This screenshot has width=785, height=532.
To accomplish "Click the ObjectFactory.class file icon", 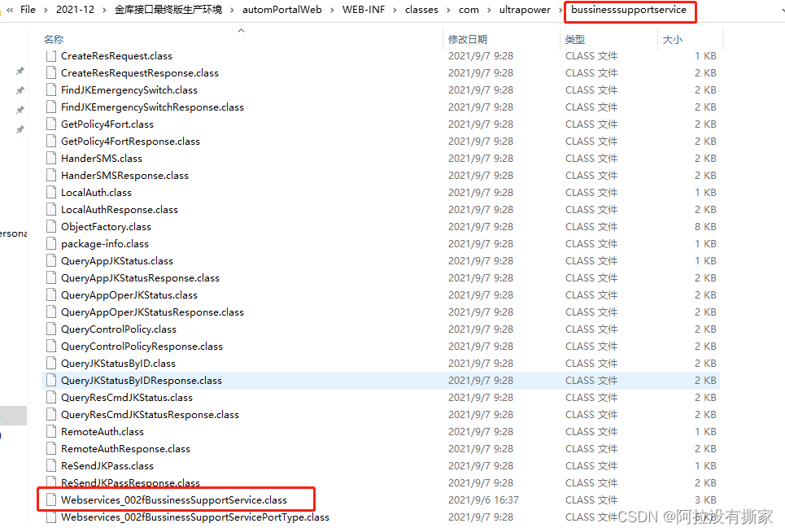I will 50,227.
